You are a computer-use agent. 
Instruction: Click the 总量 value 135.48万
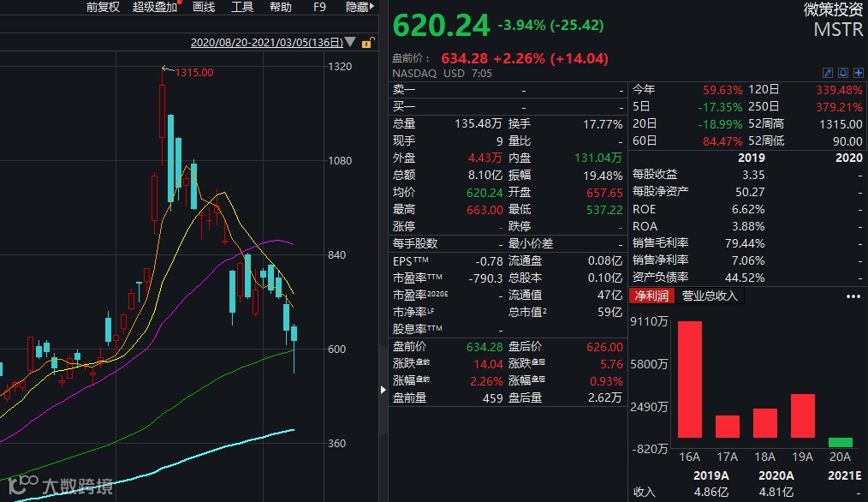[x=479, y=123]
